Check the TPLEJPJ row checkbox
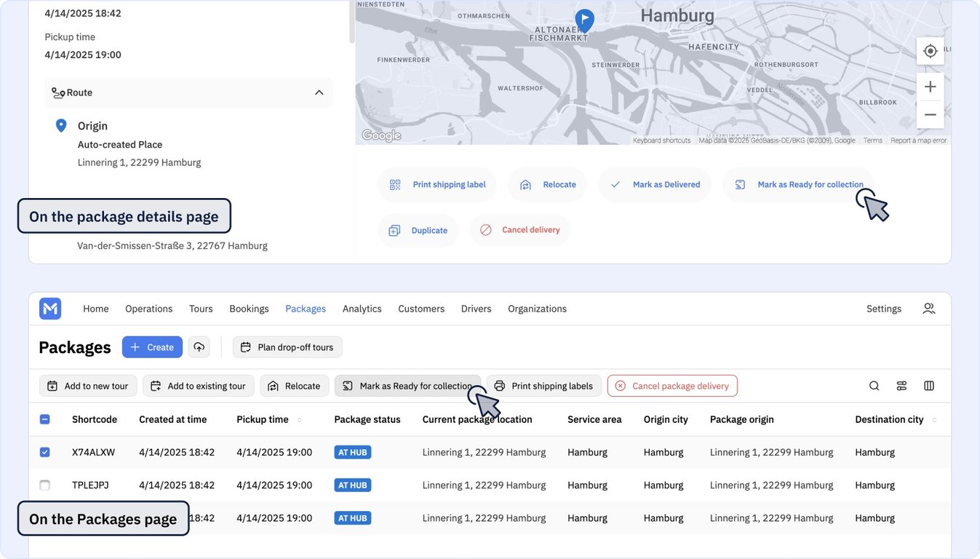The height and width of the screenshot is (559, 980). (44, 485)
